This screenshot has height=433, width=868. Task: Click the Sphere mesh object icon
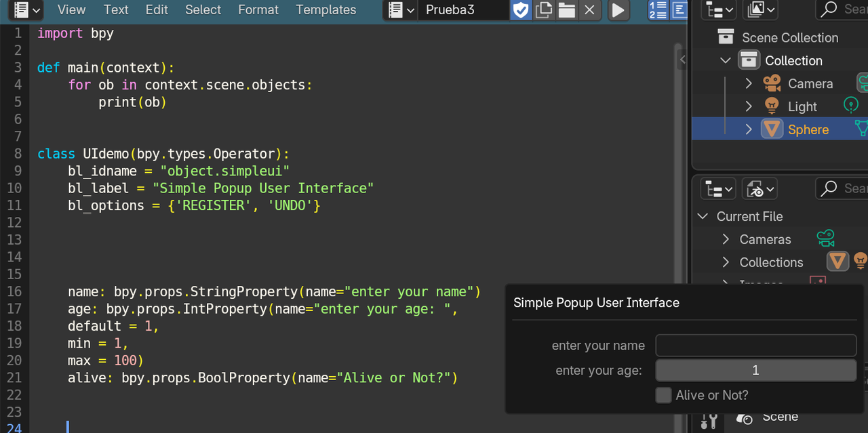point(772,129)
